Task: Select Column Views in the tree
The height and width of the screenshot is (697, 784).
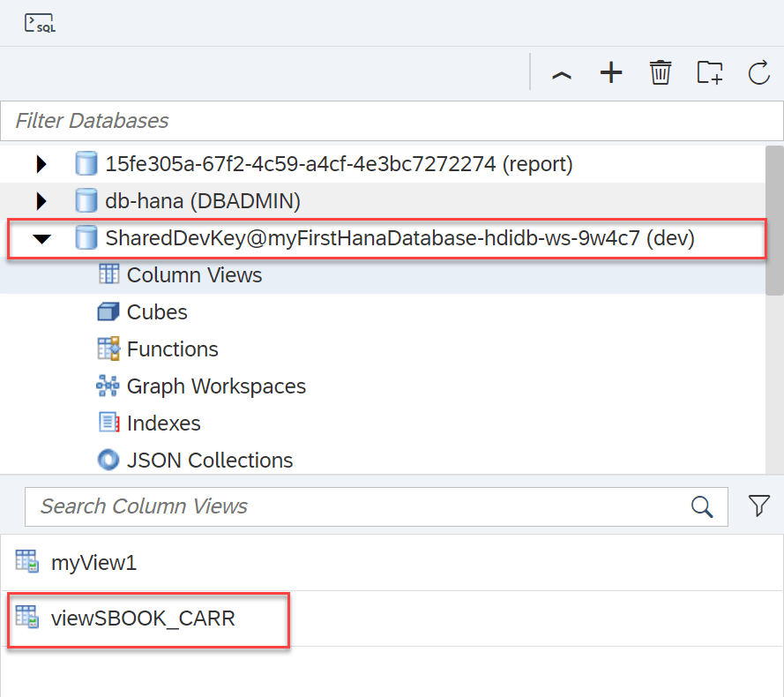Action: click(x=194, y=275)
